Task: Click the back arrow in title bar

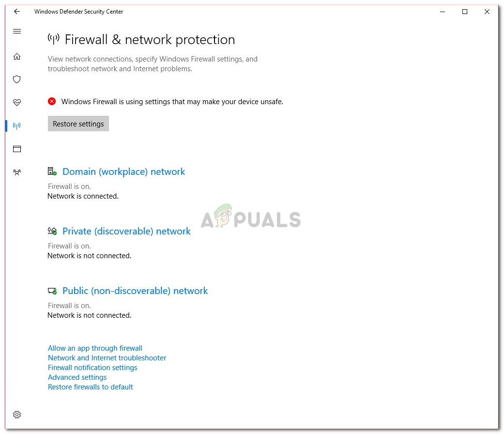Action: tap(17, 12)
